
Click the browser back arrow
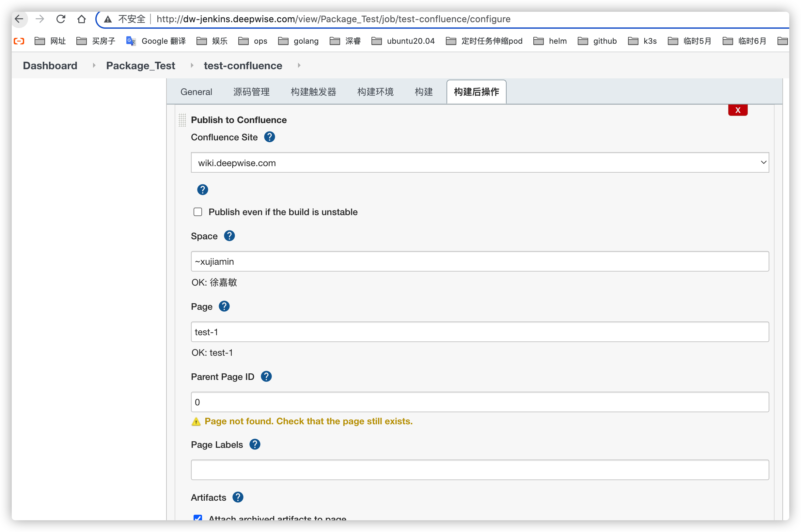pos(19,19)
